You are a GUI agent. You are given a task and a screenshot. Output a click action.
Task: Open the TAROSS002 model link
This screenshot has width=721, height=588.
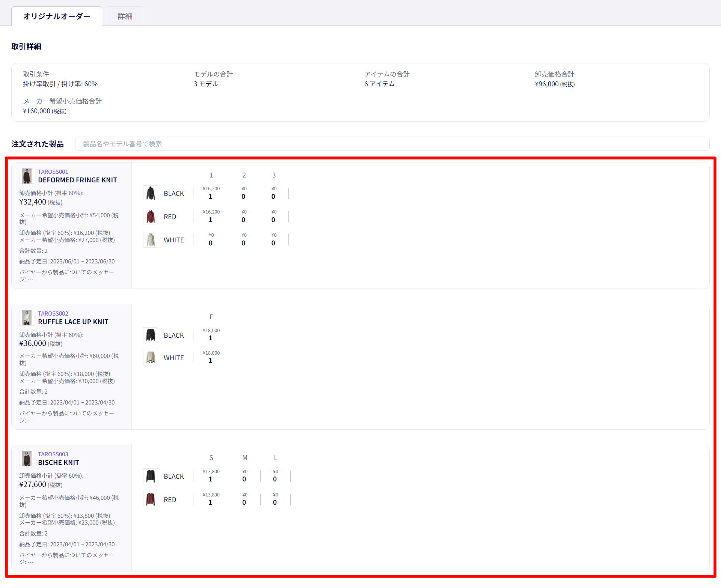53,313
